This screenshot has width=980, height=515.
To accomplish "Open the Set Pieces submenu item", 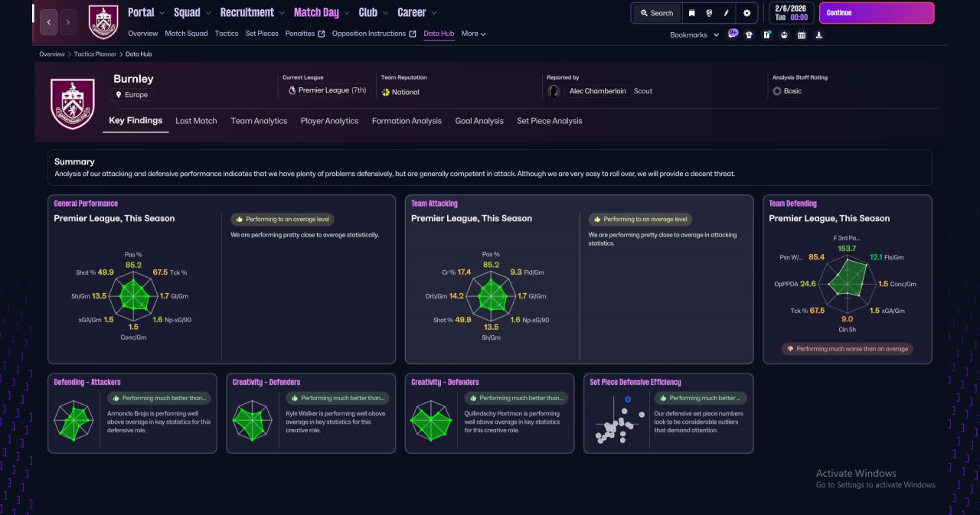I will (x=262, y=34).
